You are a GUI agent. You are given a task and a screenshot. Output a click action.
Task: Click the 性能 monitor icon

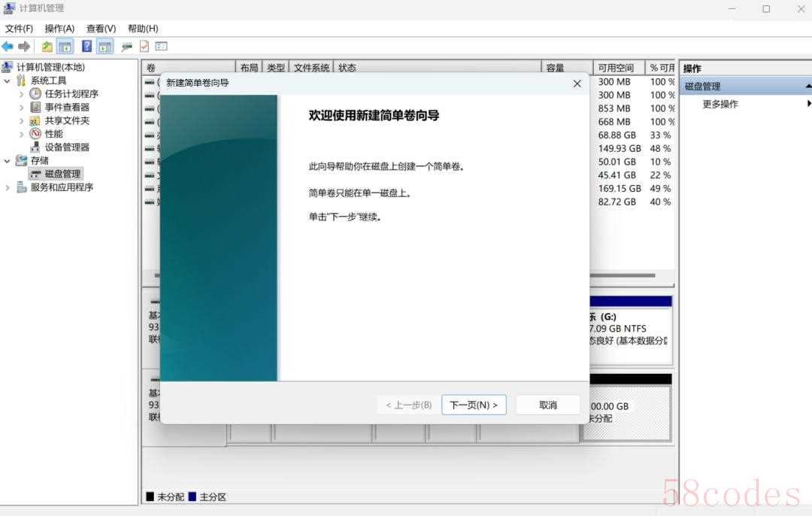35,134
